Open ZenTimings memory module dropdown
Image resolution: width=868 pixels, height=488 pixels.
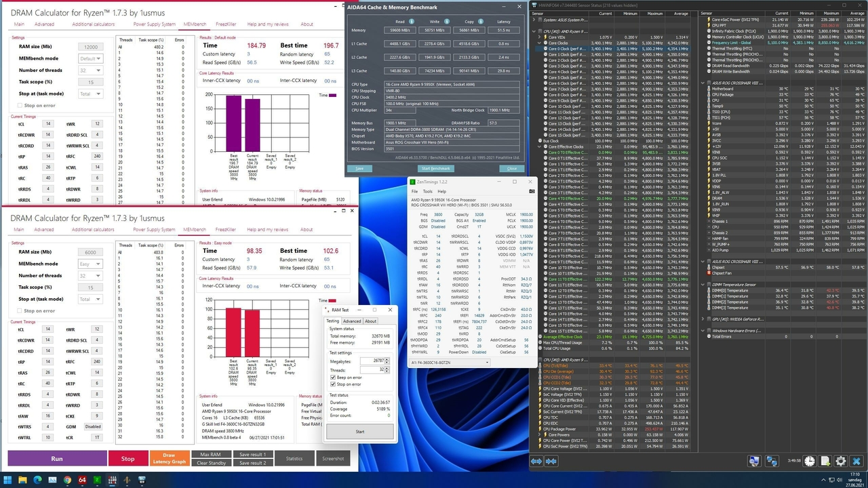tap(449, 363)
